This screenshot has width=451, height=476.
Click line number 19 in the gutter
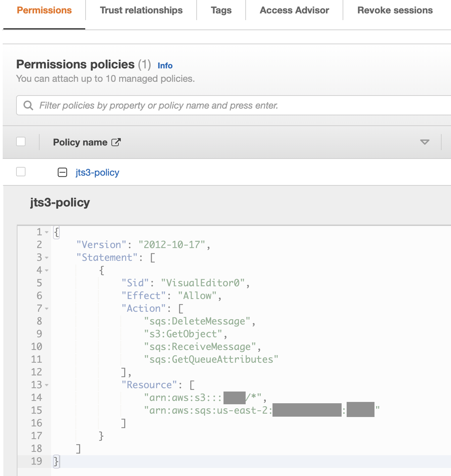(x=37, y=461)
